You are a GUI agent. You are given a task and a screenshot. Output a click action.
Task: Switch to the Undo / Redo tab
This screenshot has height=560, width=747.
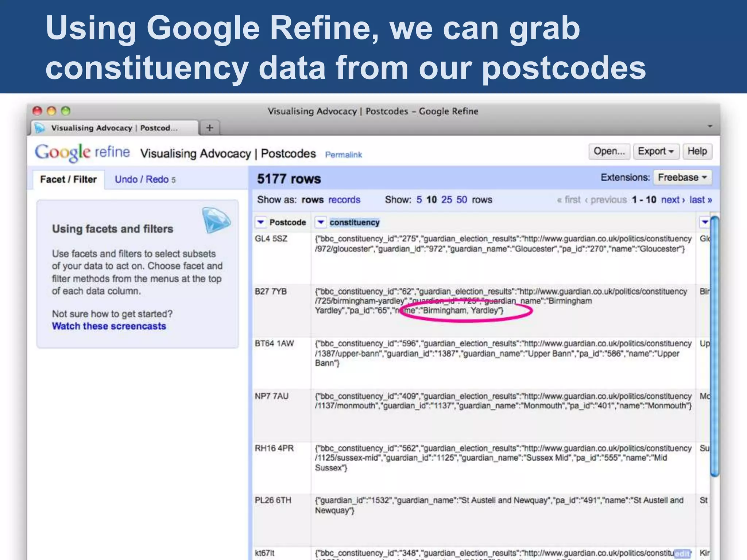click(x=145, y=179)
